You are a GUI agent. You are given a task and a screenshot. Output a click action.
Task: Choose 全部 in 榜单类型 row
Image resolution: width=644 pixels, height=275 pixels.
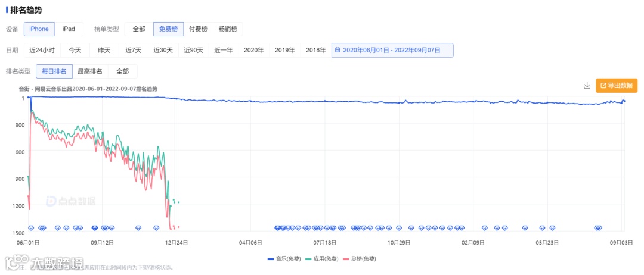[x=139, y=29]
